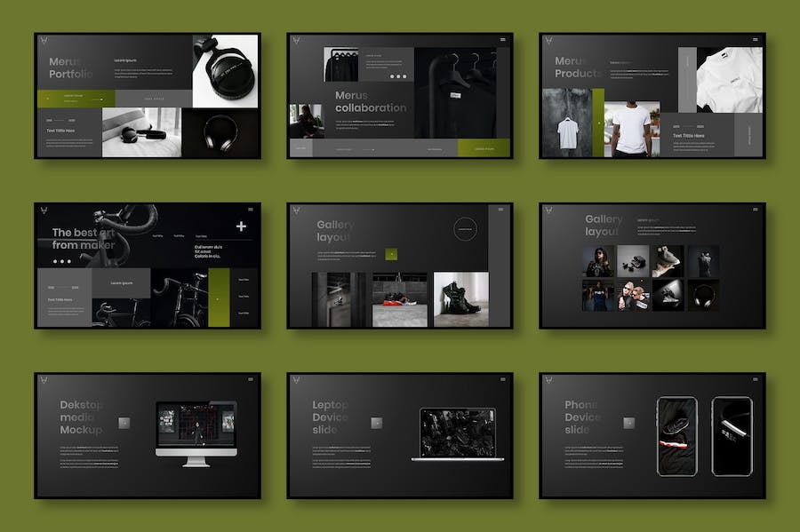Click green block on Merus collaboration slide
Screen dimensions: 800x532
tap(484, 148)
